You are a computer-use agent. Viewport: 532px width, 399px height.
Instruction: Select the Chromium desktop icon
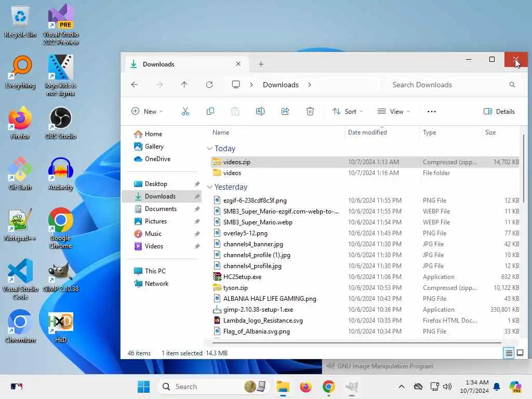pos(20,326)
